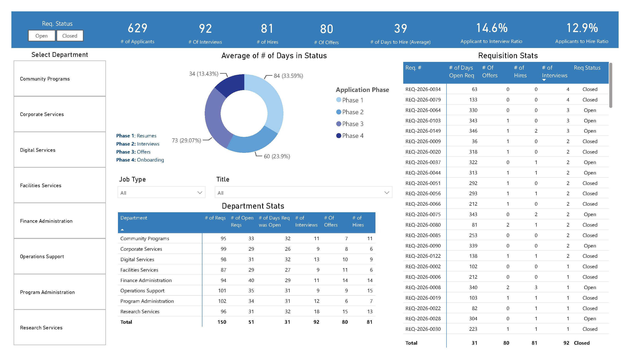Sort Requisition Stats by Req. # header
This screenshot has height=364, width=630.
413,68
